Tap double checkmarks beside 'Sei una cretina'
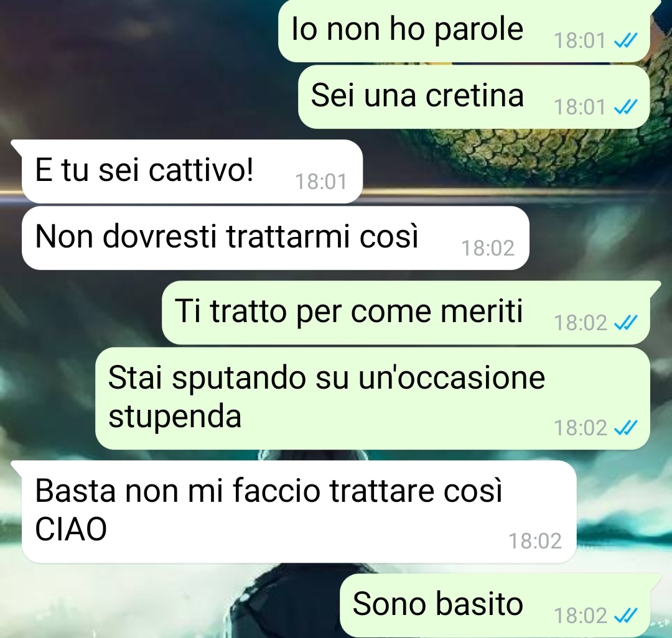This screenshot has width=672, height=638. (626, 106)
